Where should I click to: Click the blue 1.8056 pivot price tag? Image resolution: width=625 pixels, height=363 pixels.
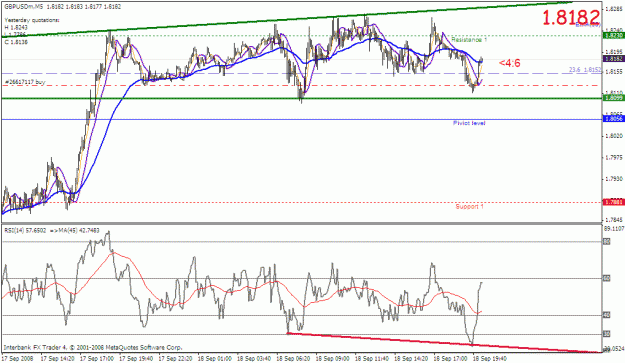[x=614, y=119]
